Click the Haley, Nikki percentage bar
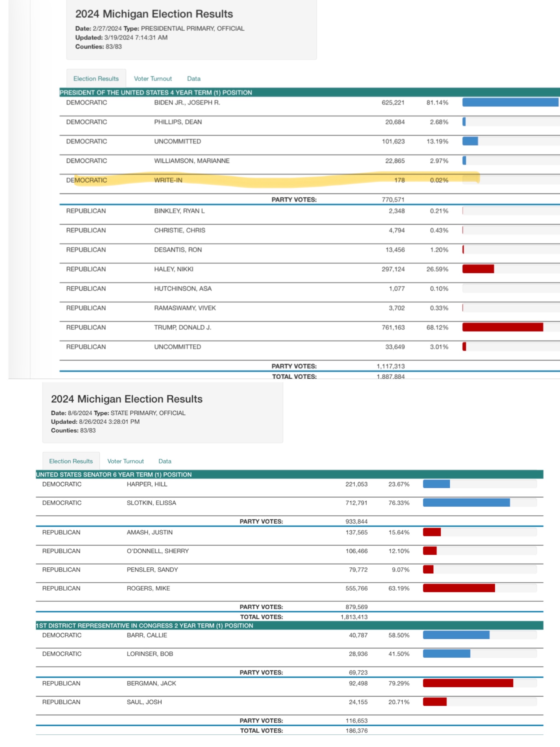Screen dimensions: 560x747 (478, 269)
